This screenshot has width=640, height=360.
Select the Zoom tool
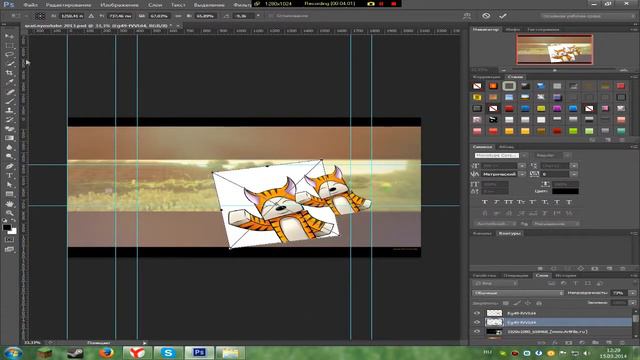9,212
